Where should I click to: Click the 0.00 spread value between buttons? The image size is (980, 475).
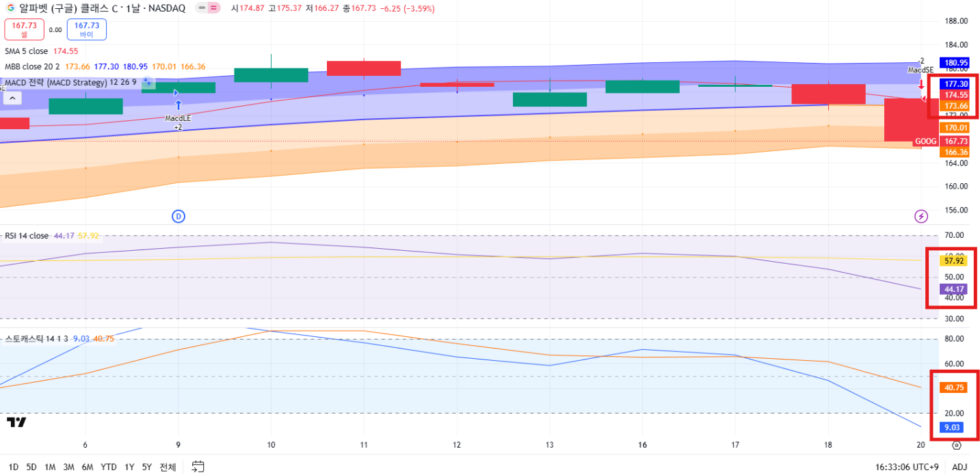point(55,30)
